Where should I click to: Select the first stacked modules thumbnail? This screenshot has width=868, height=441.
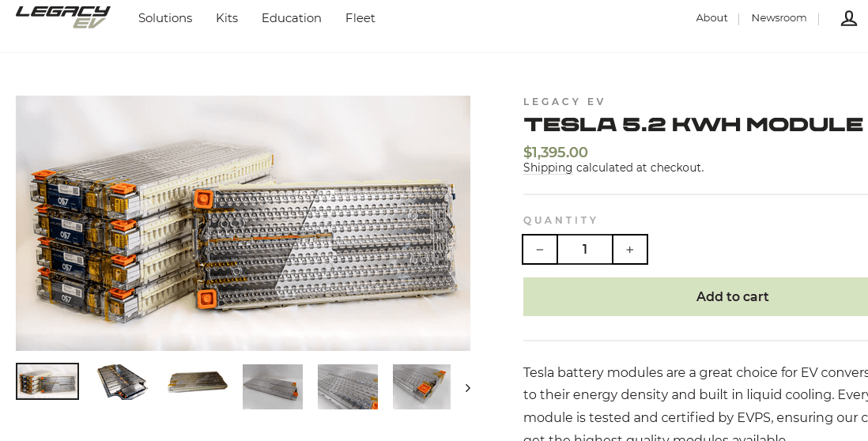47,382
